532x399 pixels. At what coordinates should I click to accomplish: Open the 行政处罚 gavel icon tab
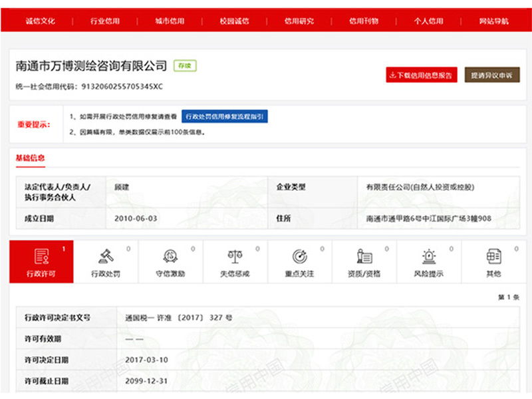pos(106,261)
